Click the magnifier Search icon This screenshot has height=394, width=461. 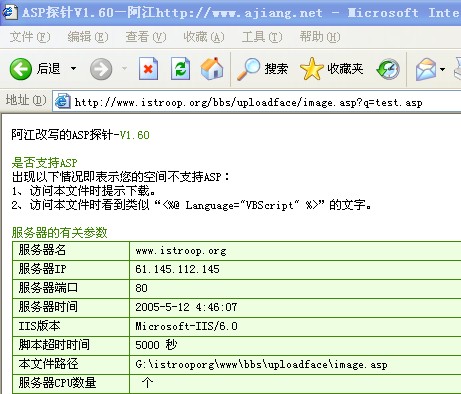[248, 69]
